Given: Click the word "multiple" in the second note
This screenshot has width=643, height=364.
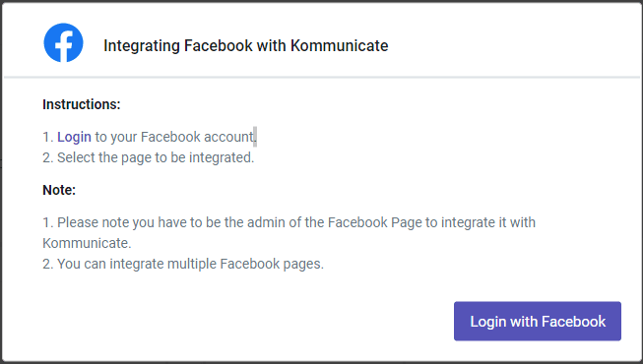Looking at the screenshot, I should (x=192, y=264).
